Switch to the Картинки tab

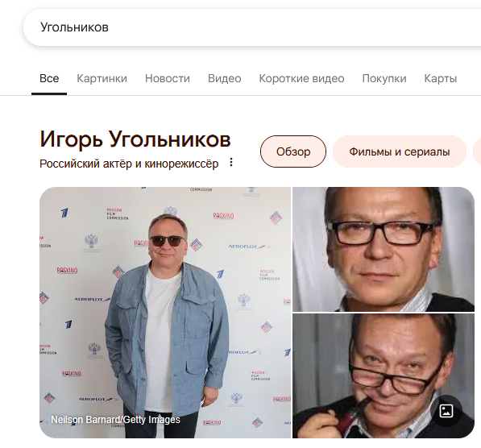click(x=102, y=78)
